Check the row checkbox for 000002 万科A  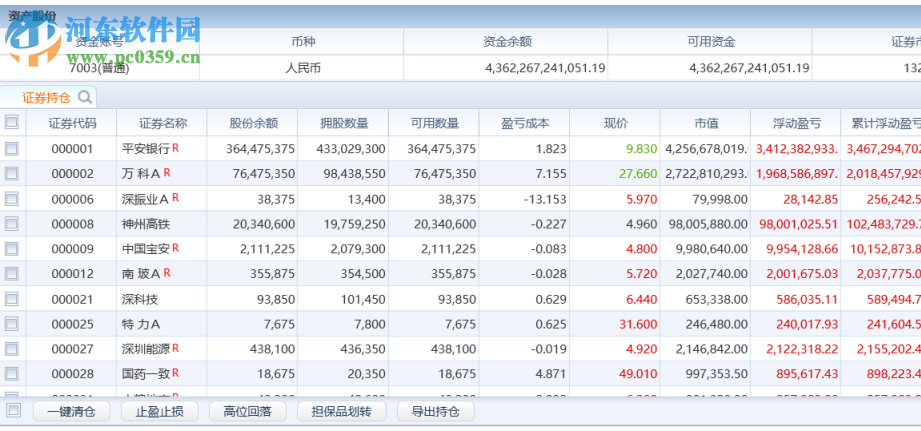[x=12, y=173]
